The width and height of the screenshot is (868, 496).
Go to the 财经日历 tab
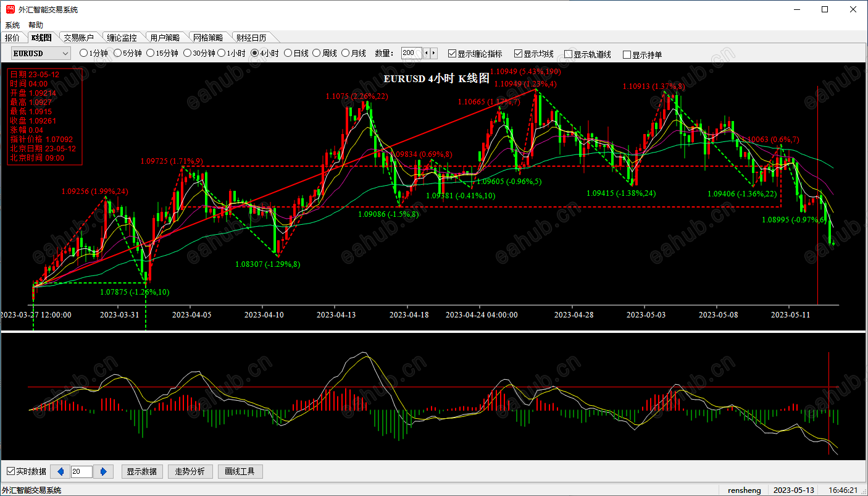(251, 38)
